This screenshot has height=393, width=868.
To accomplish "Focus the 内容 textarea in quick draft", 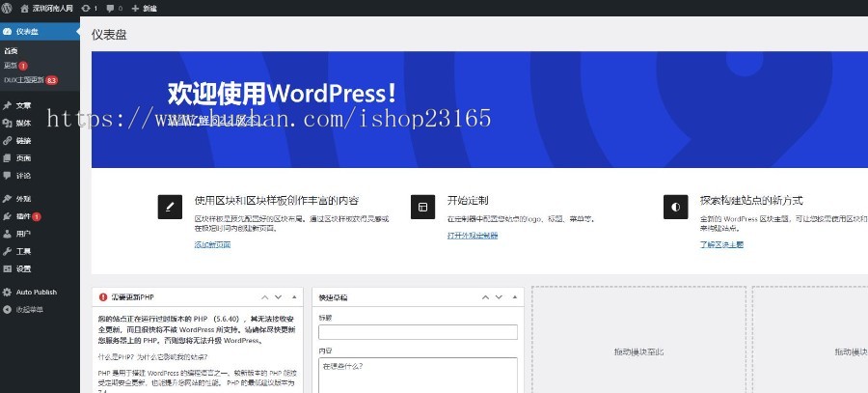I will [418, 376].
